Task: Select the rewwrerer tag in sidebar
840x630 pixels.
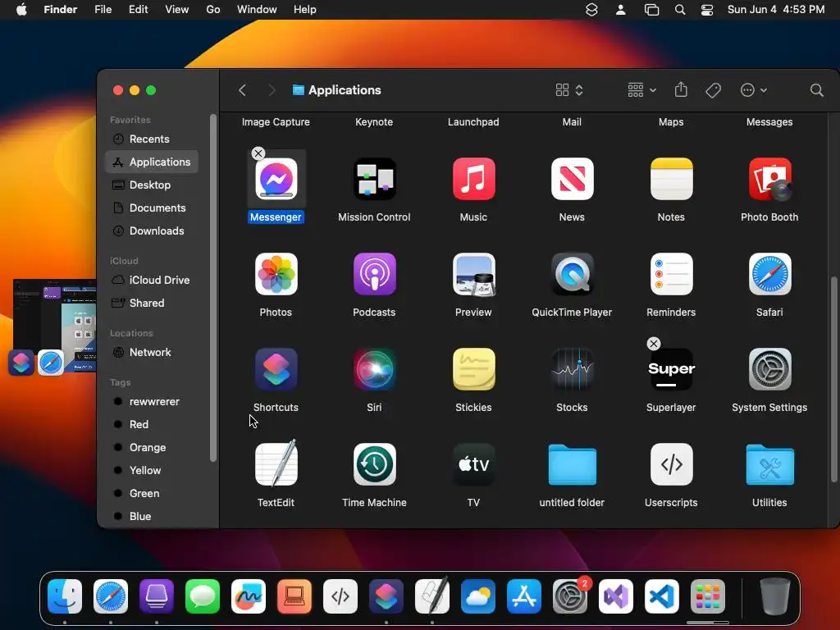Action: (152, 402)
